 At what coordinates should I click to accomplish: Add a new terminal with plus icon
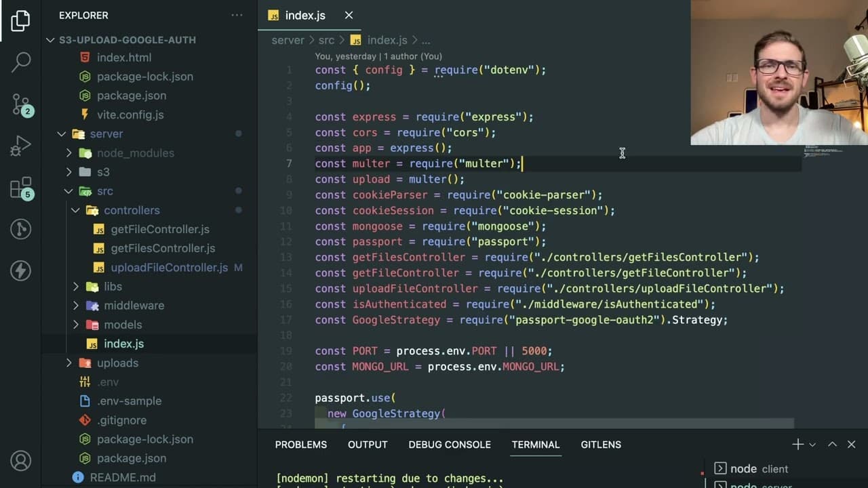click(797, 445)
